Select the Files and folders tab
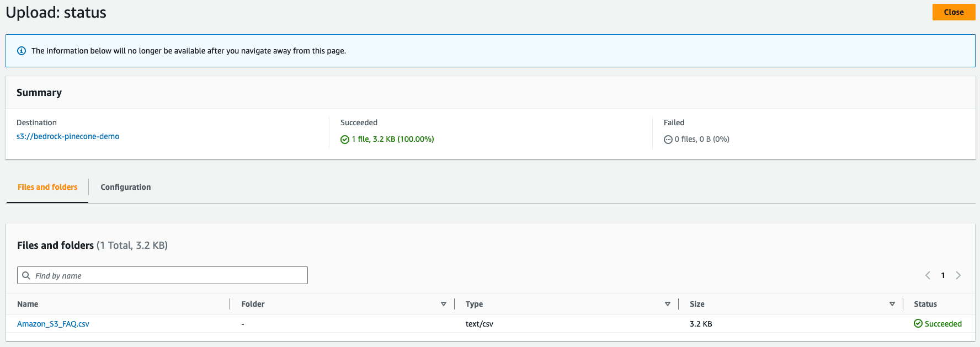This screenshot has width=980, height=347. pos(47,187)
